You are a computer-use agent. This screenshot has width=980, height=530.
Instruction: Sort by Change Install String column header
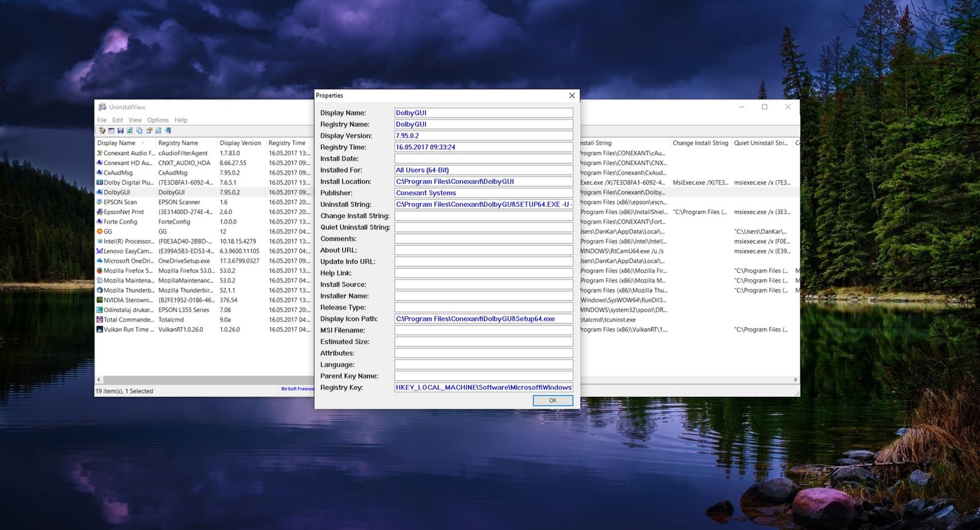point(700,143)
